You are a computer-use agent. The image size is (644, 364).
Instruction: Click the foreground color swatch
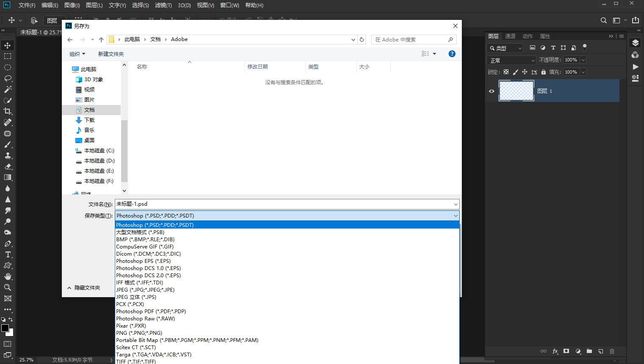(5, 328)
